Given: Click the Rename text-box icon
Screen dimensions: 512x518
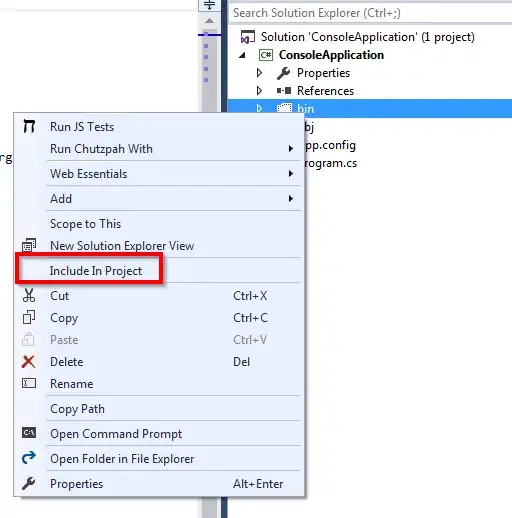Looking at the screenshot, I should click(x=29, y=383).
